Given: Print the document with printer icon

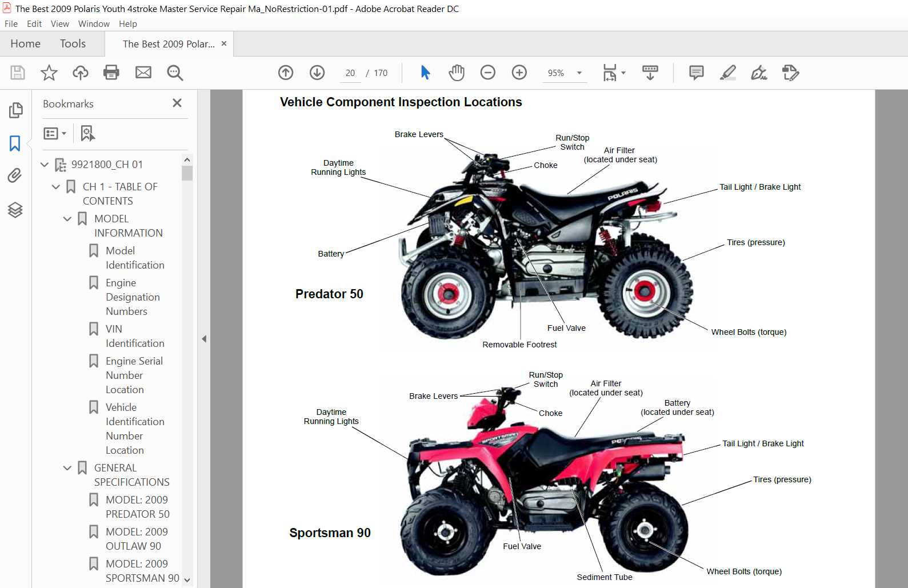Looking at the screenshot, I should point(111,73).
